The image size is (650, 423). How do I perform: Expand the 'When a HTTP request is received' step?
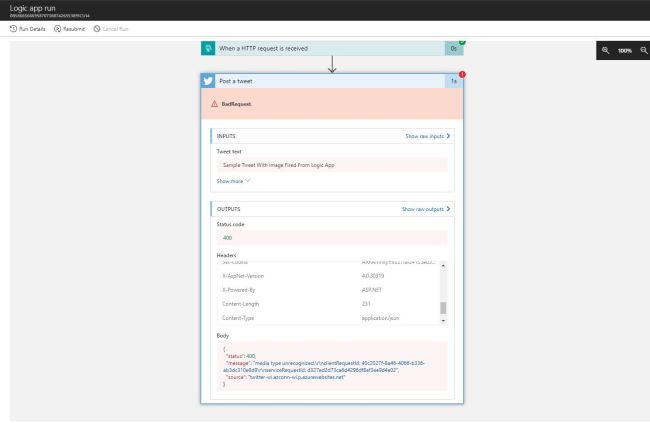click(x=332, y=48)
